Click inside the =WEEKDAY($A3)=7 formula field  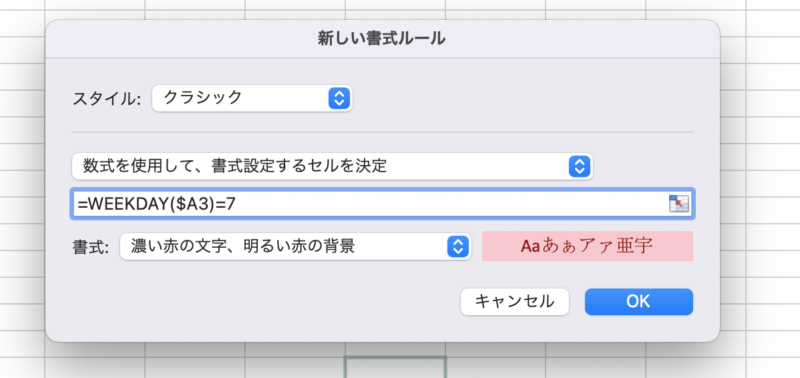coord(381,204)
